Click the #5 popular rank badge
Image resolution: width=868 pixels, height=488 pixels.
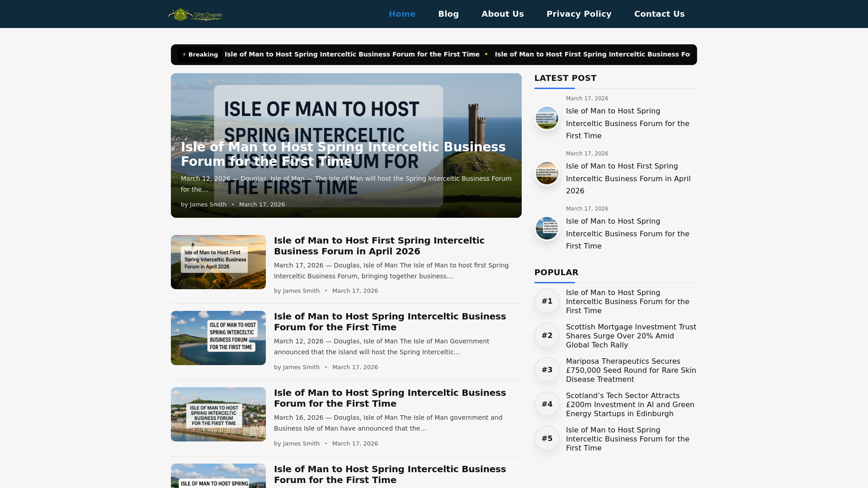tap(547, 438)
